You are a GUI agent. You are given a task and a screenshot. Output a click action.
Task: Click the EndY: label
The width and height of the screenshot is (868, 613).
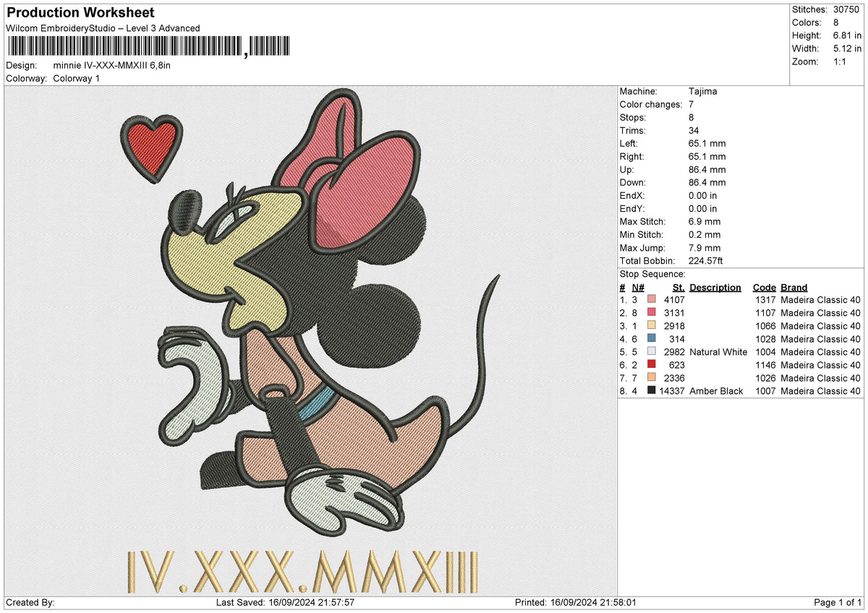coord(633,209)
